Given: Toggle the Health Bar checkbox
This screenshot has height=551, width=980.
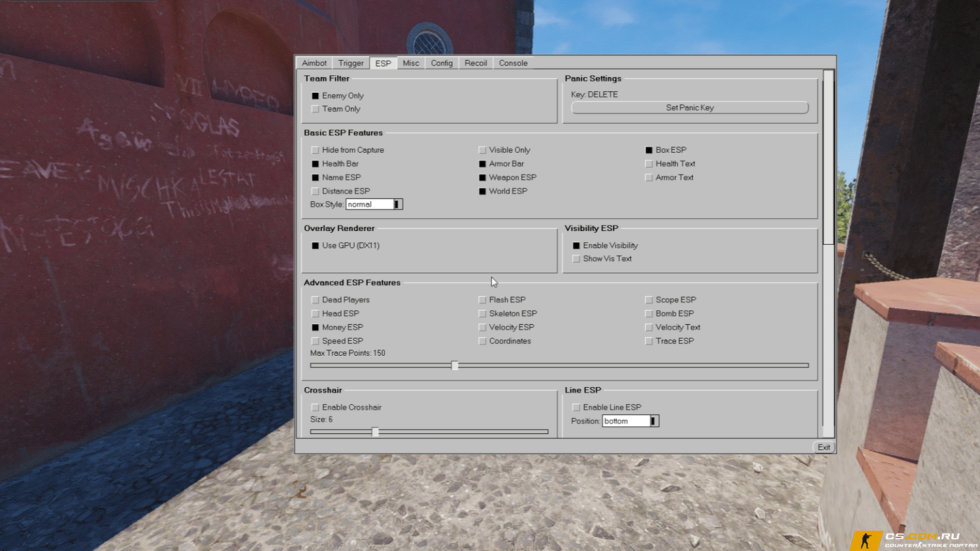Looking at the screenshot, I should [x=316, y=164].
